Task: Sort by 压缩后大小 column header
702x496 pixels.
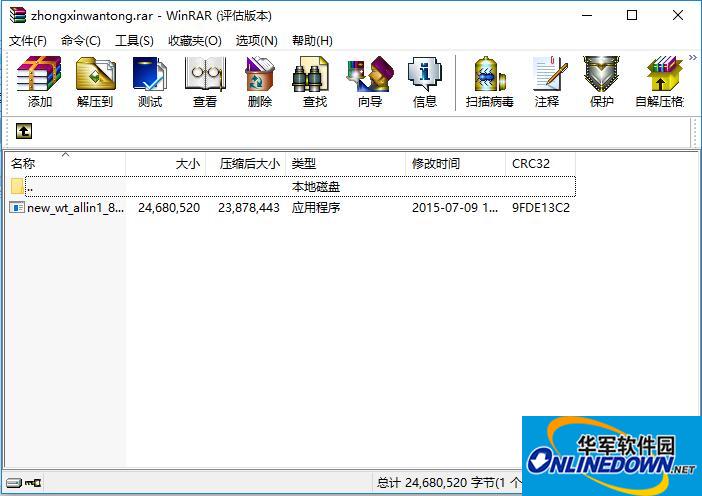Action: coord(245,163)
